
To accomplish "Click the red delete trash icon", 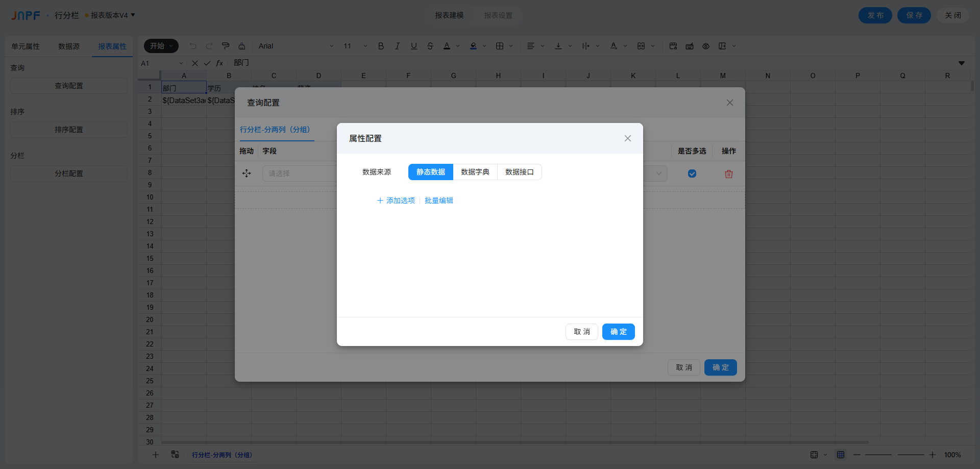I will point(728,174).
